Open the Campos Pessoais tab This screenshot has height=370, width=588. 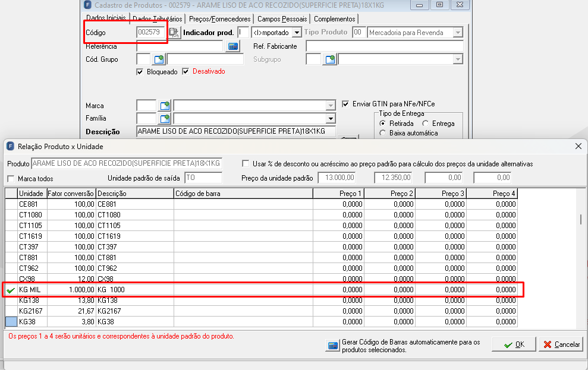(282, 19)
